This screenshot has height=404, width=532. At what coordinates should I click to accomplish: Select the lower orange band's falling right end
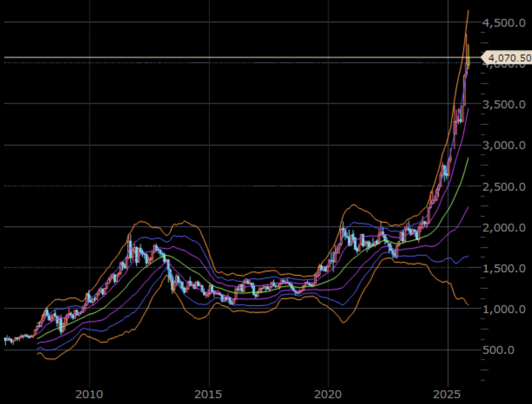tap(467, 303)
